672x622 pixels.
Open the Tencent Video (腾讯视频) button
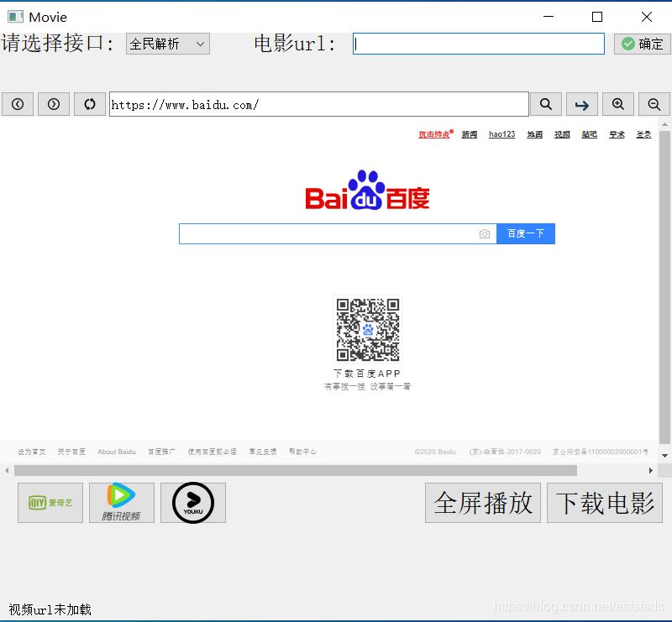[122, 503]
